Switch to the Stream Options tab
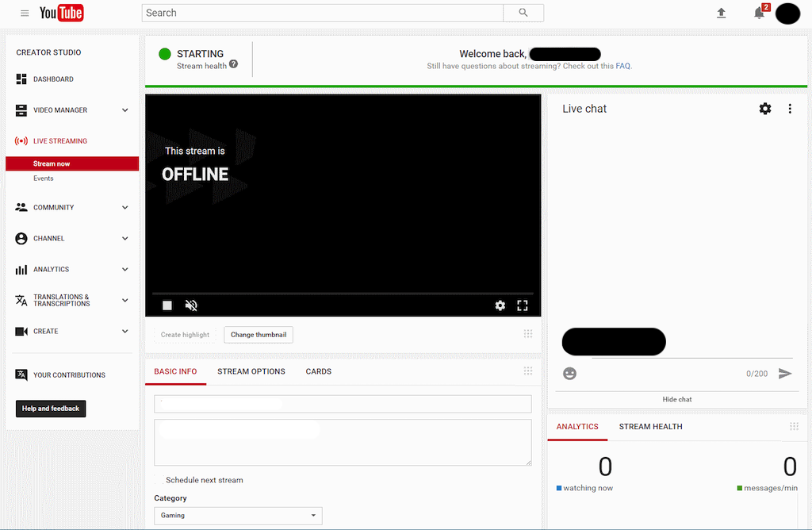Image resolution: width=812 pixels, height=530 pixels. (x=251, y=371)
